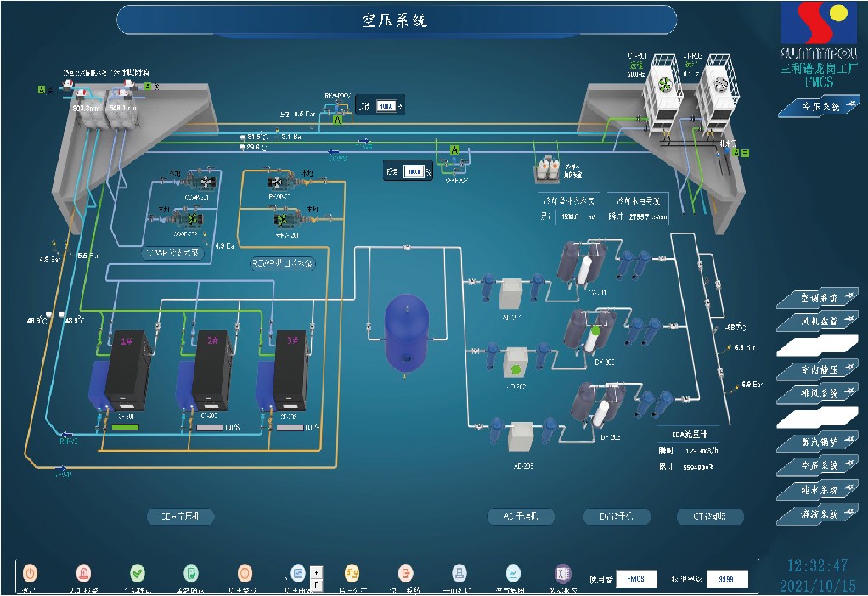This screenshot has width=868, height=596.
Task: Click the green checkmark confirm icon
Action: click(138, 573)
